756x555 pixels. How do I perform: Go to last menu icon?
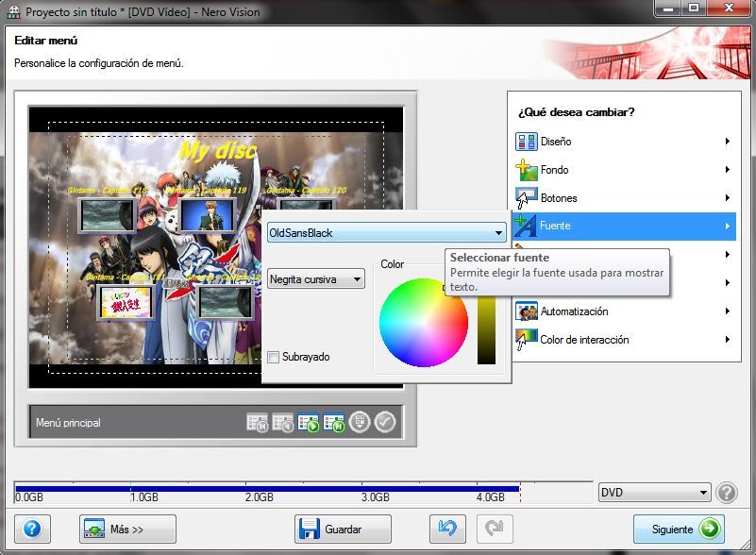pos(334,423)
